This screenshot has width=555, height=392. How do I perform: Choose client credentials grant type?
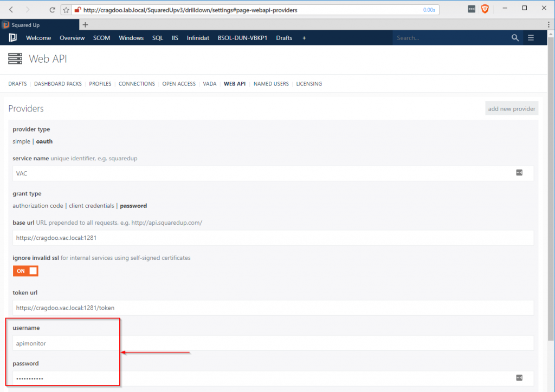pos(91,206)
